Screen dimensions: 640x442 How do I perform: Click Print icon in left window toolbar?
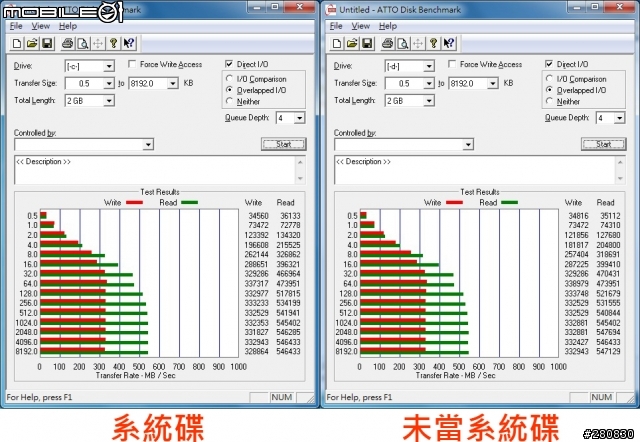tap(68, 43)
